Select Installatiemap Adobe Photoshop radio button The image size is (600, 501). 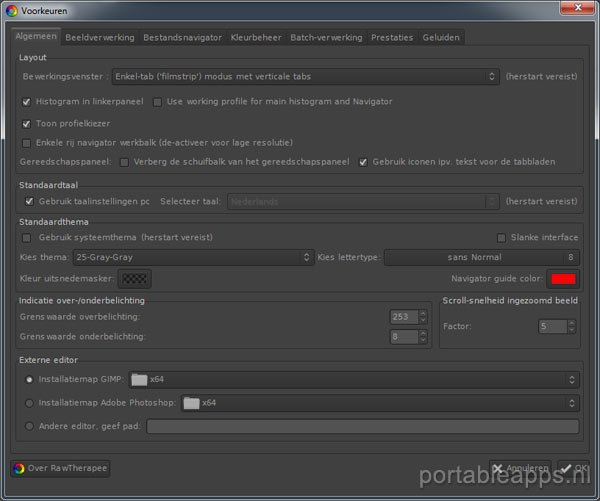click(x=29, y=403)
